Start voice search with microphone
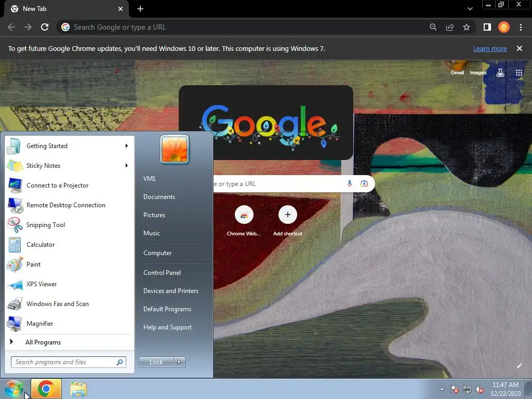The height and width of the screenshot is (399, 532). click(350, 183)
